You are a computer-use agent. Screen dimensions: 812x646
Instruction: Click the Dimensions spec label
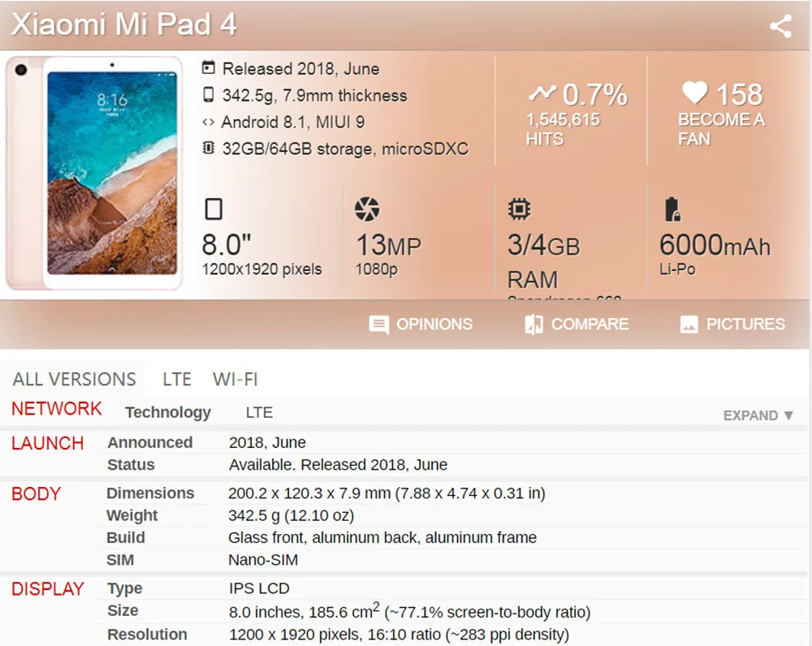coord(150,493)
